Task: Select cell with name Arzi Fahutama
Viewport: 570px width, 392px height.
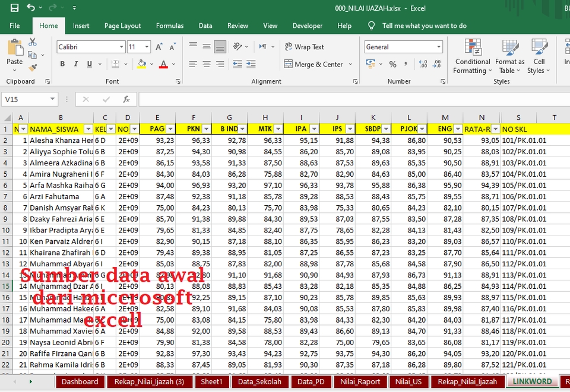Action: [61, 196]
